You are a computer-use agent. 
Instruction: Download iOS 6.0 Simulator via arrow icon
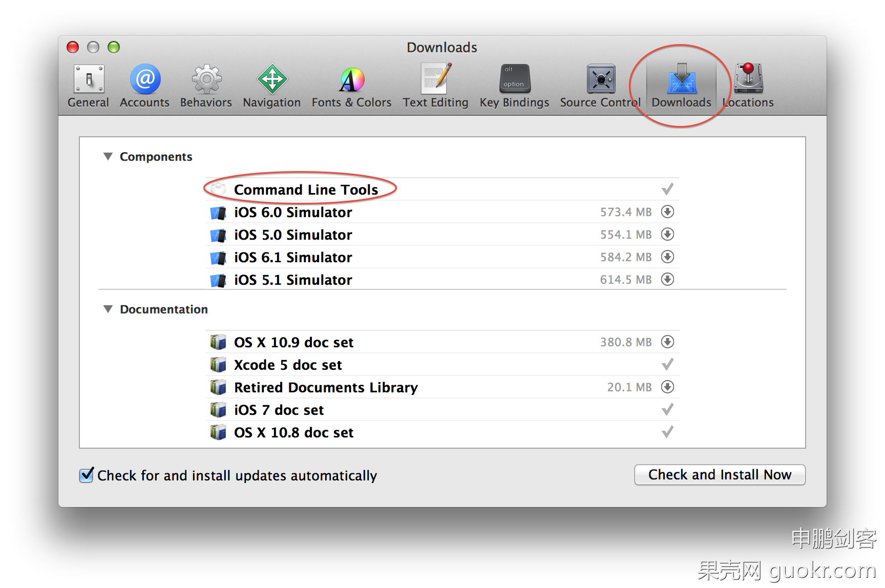click(667, 212)
